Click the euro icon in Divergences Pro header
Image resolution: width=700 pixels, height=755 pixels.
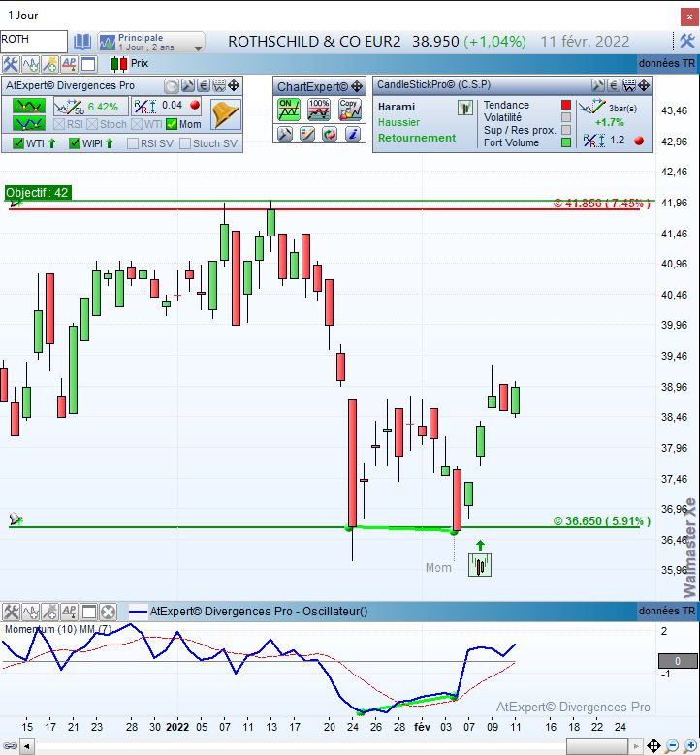pyautogui.click(x=204, y=85)
